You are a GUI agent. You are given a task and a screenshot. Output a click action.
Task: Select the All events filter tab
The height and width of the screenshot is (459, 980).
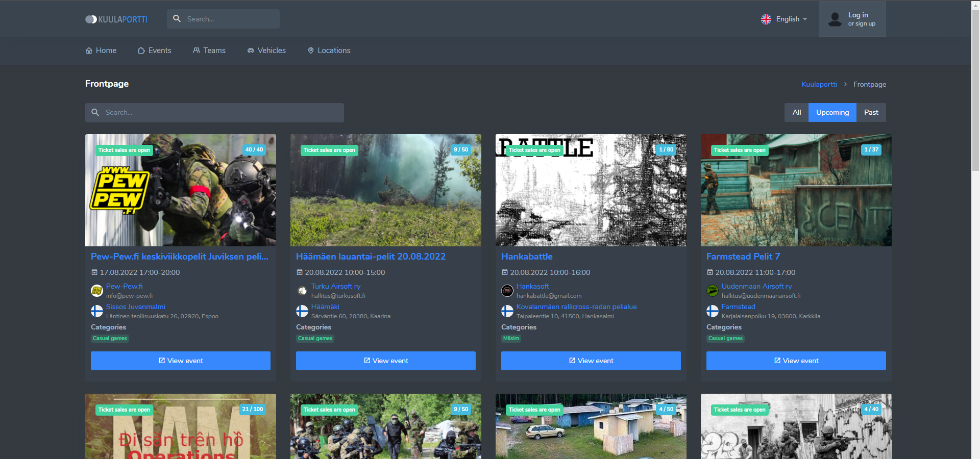click(x=797, y=112)
